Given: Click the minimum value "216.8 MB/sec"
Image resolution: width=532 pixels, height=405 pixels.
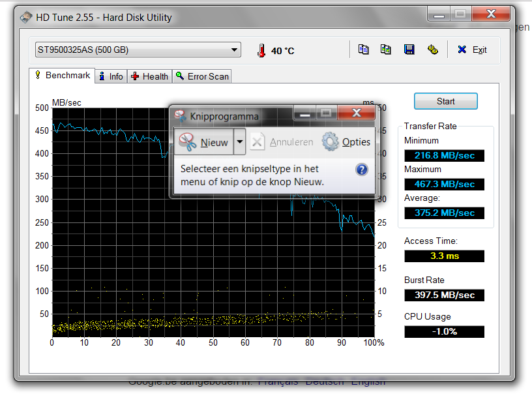Looking at the screenshot, I should click(444, 155).
